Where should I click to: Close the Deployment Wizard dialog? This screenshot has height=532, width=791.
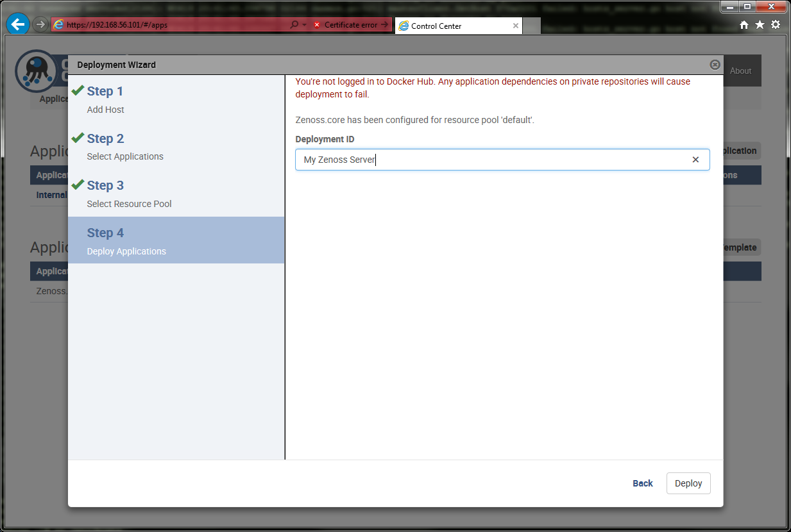pos(715,65)
